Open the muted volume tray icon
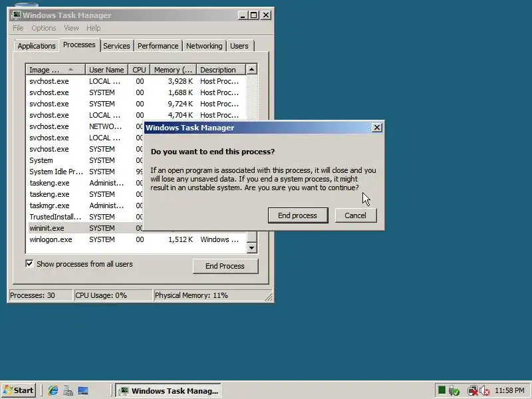This screenshot has width=532, height=399. tap(485, 391)
